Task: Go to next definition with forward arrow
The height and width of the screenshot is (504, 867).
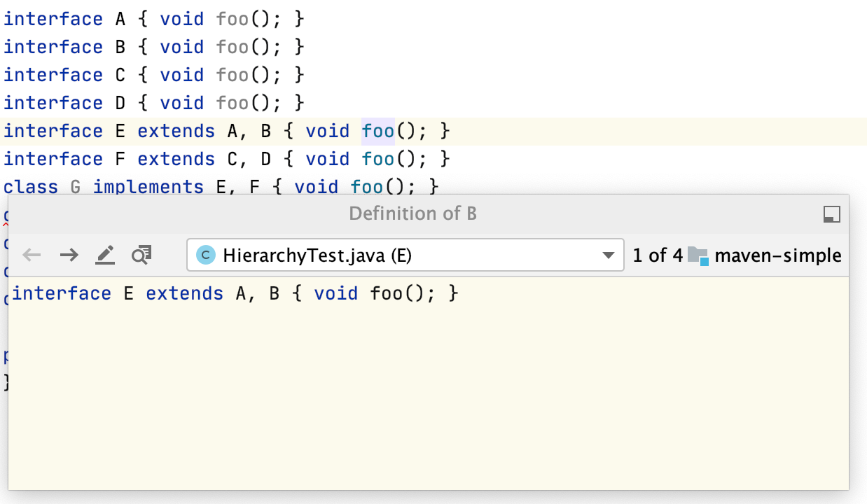Action: (69, 255)
